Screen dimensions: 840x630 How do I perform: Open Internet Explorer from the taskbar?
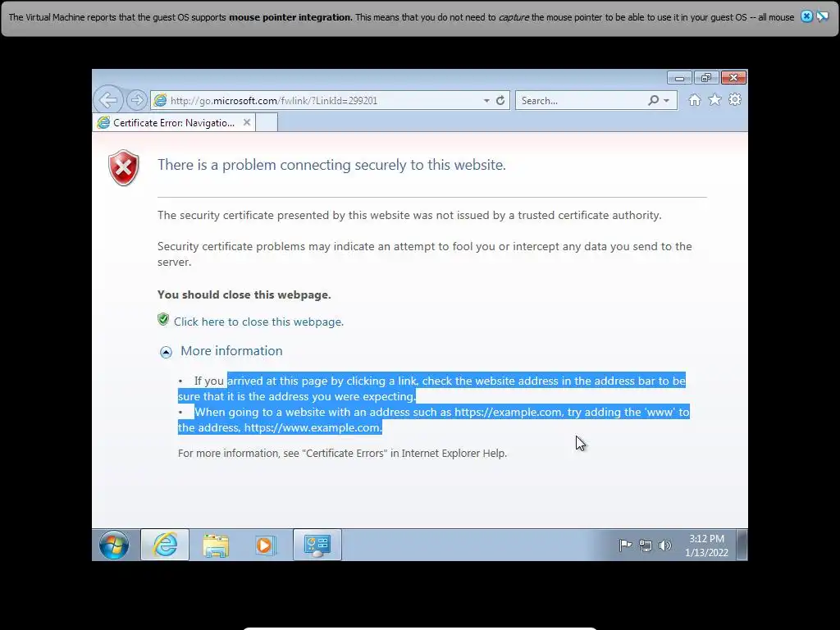tap(165, 545)
